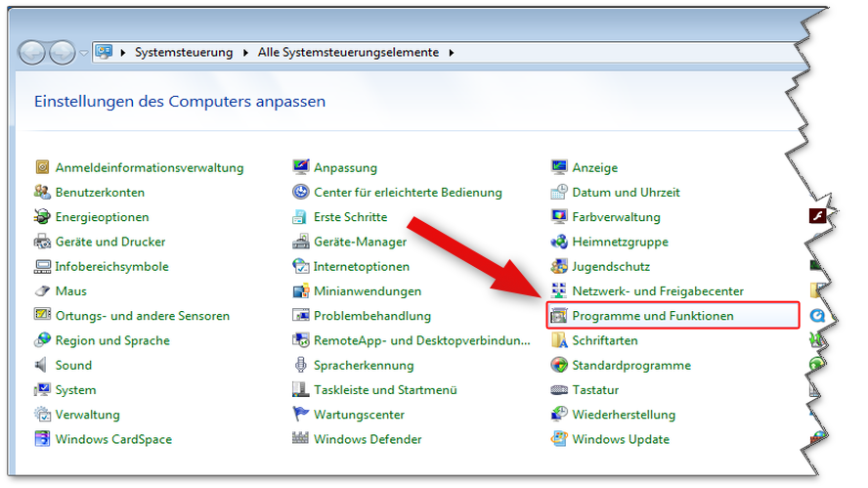Viewport: 868px width, 488px height.
Task: Click the Energieoptionen icon
Action: coord(42,216)
